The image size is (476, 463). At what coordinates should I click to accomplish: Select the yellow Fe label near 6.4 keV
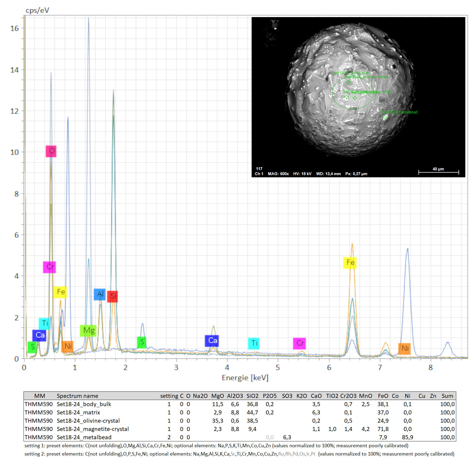click(350, 263)
